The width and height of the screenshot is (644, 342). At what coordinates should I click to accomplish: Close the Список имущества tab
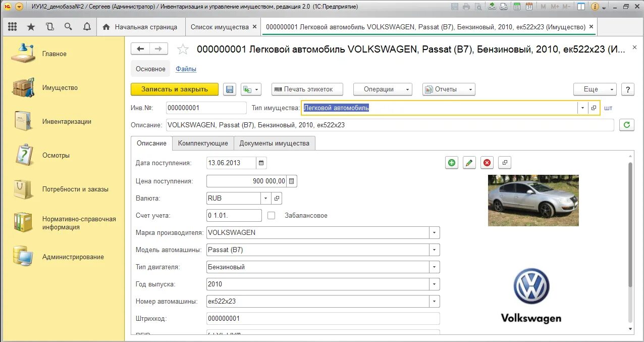(x=254, y=27)
